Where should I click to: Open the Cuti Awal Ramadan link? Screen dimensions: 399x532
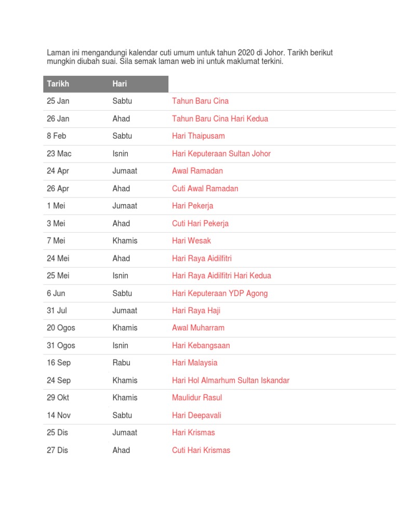point(205,189)
